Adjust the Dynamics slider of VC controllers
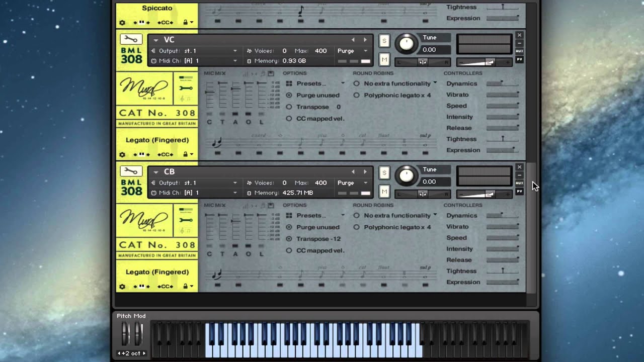This screenshot has height=362, width=644. pos(503,83)
